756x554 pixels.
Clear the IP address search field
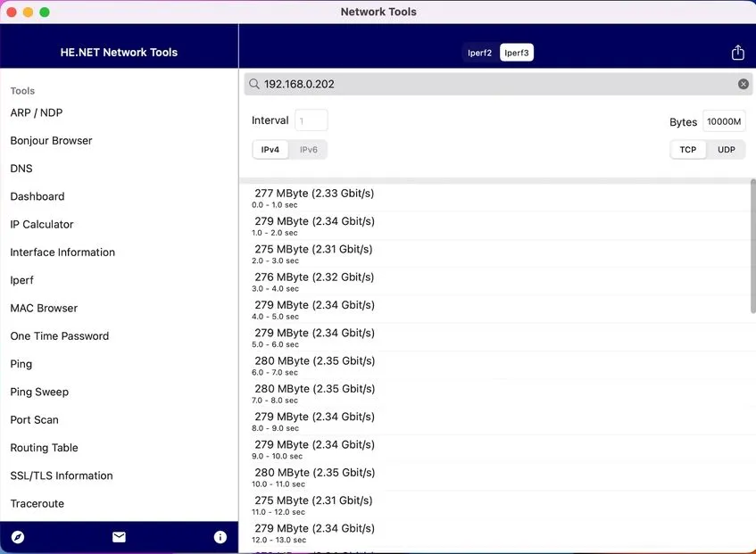tap(743, 84)
